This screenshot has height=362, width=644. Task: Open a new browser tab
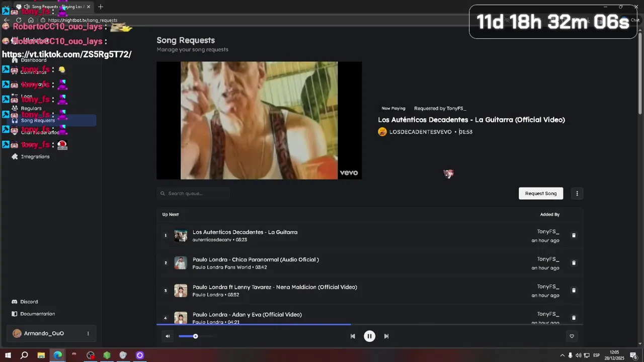101,7
